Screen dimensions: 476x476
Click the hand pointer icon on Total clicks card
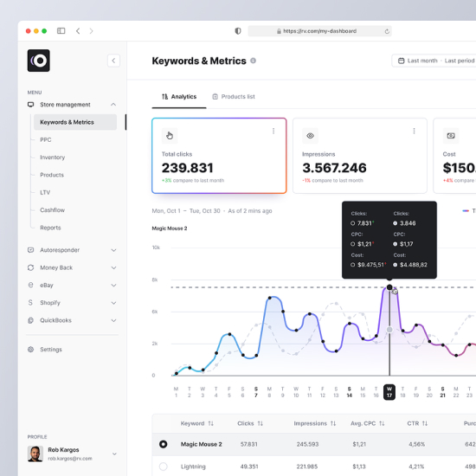click(170, 135)
